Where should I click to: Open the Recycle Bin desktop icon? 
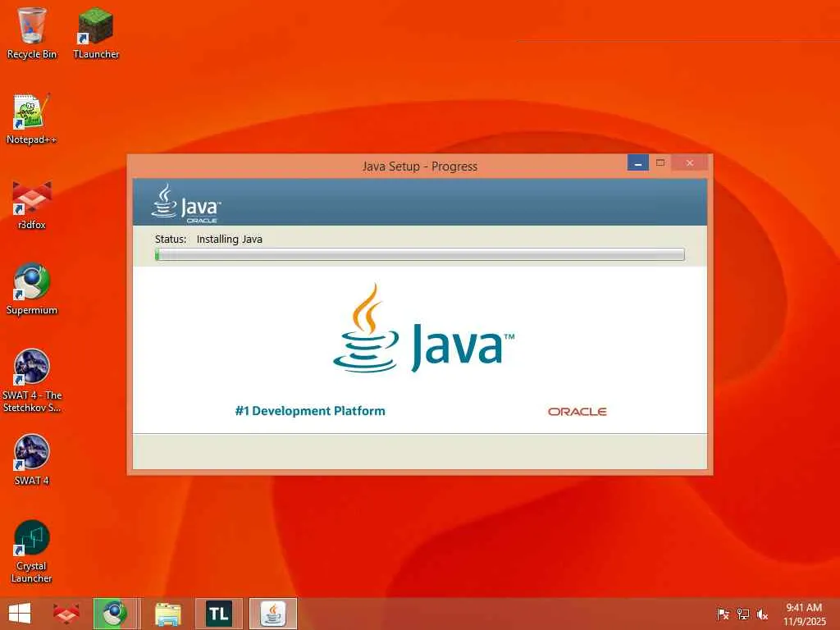(x=32, y=33)
